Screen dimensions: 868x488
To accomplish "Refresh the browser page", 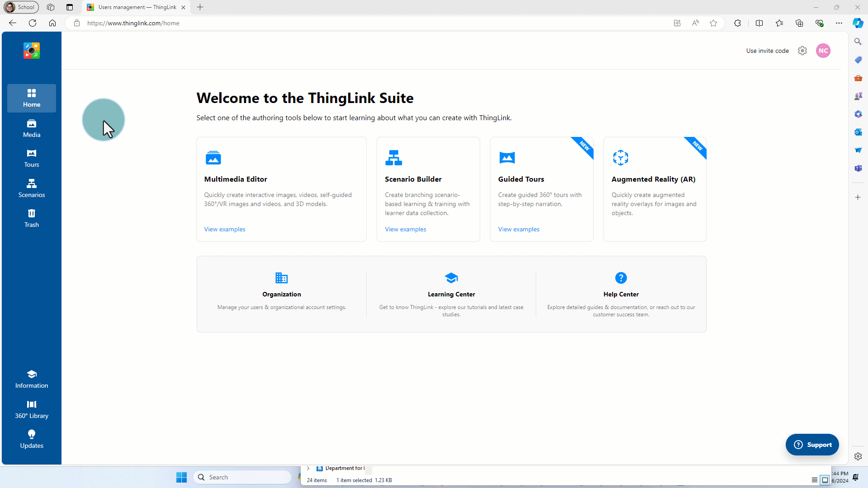I will (33, 23).
